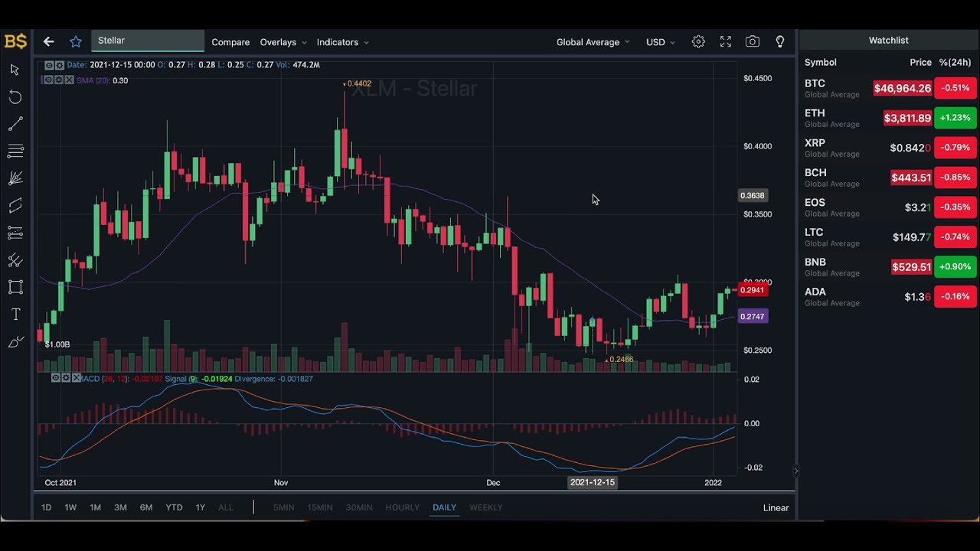Select the 5MIN interval
980x551 pixels.
tap(283, 507)
